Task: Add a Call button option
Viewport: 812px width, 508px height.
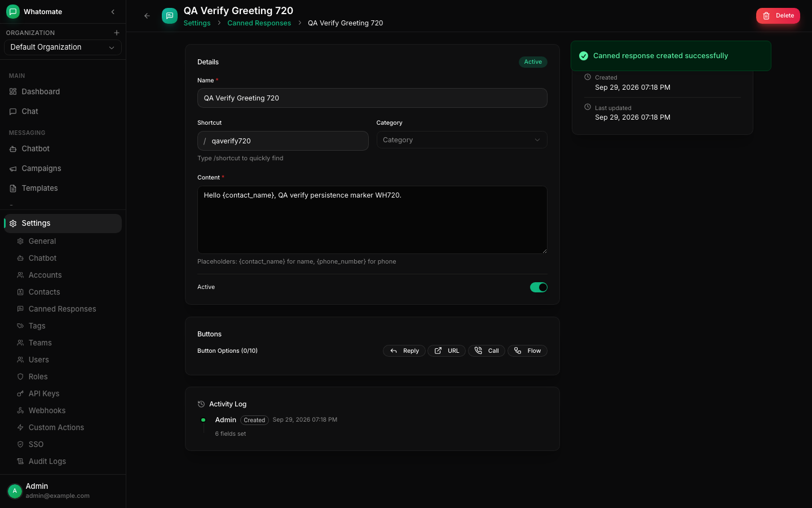Action: [x=487, y=351]
